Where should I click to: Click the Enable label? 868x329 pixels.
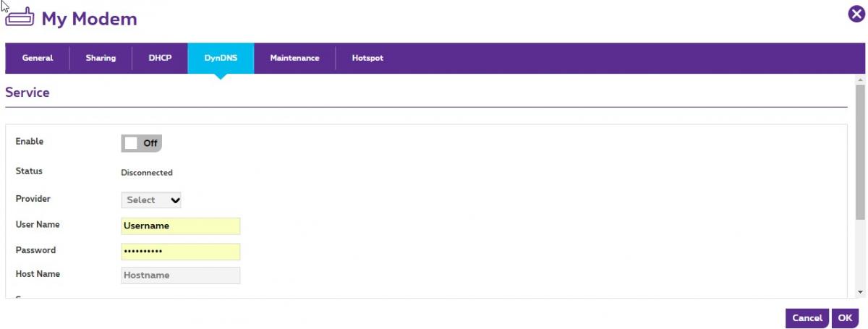click(x=30, y=142)
